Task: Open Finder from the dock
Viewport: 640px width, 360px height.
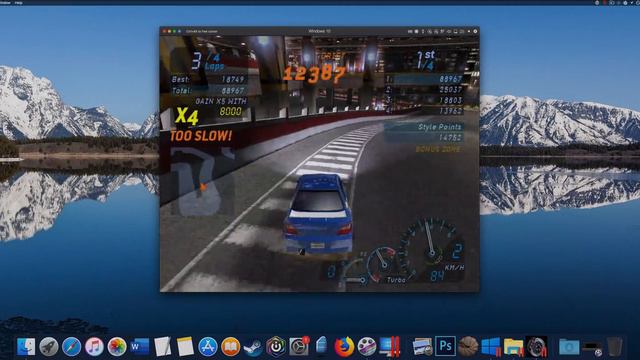Action: pyautogui.click(x=26, y=347)
